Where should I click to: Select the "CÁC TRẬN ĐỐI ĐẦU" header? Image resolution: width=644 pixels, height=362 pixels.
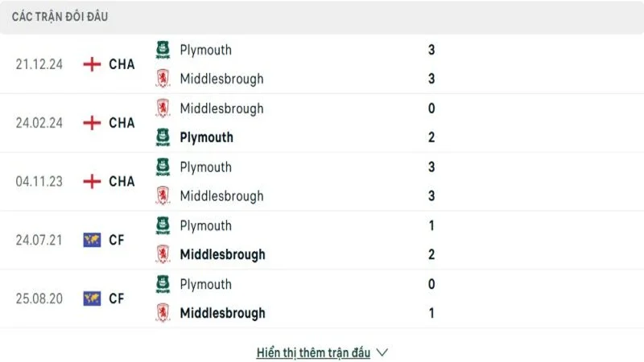tap(60, 16)
